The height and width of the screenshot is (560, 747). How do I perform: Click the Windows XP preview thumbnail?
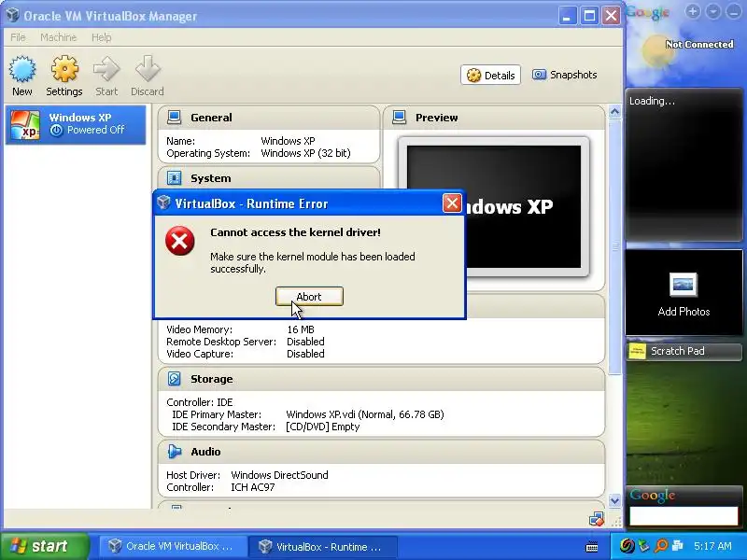pyautogui.click(x=494, y=206)
